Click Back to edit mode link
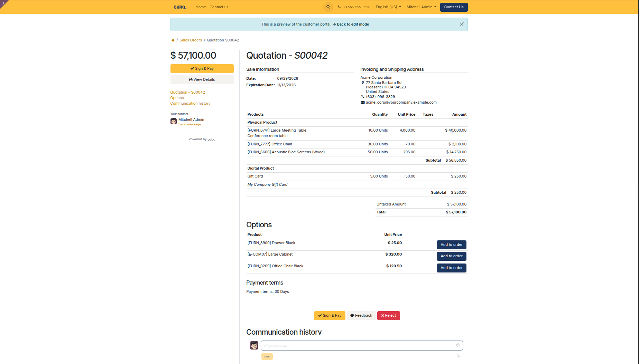This screenshot has height=364, width=639. coord(351,25)
